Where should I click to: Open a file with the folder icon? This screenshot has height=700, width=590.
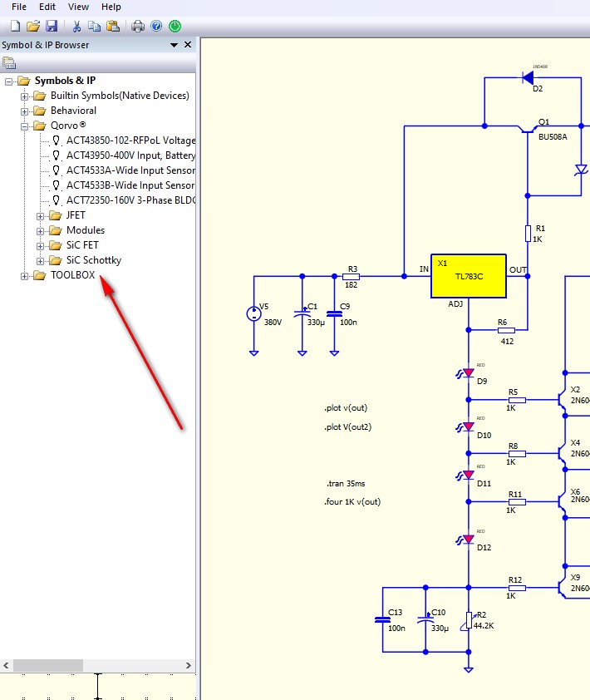tap(33, 26)
